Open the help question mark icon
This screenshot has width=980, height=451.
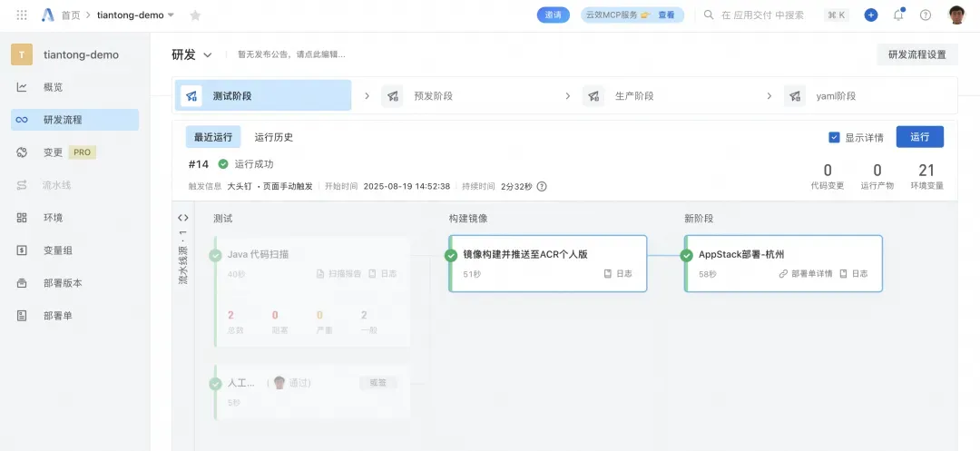(926, 15)
